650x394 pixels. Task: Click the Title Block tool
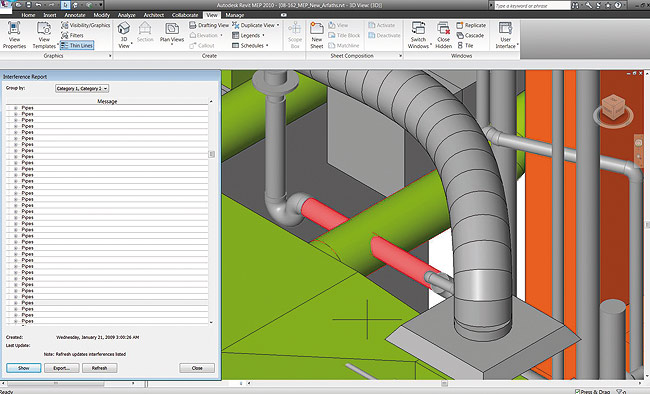(x=344, y=35)
